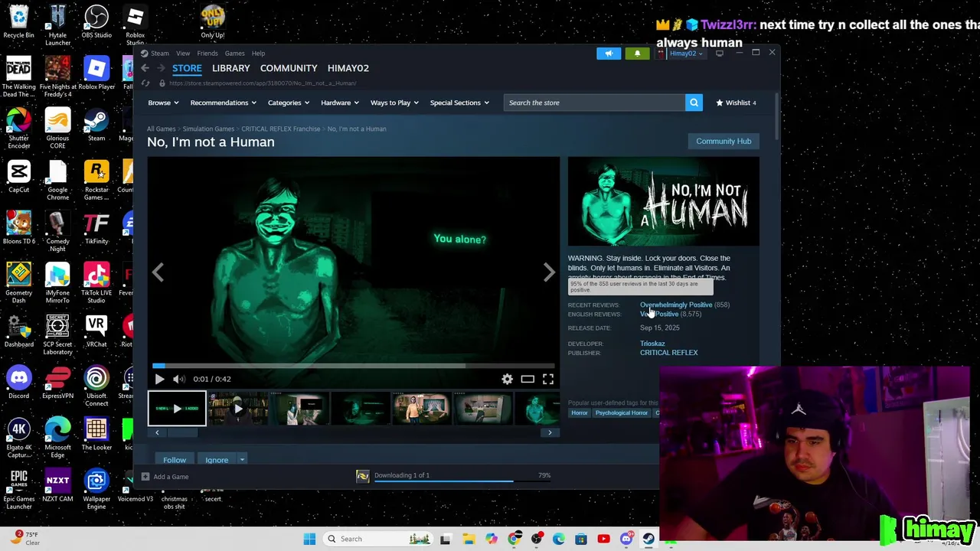The height and width of the screenshot is (551, 980).
Task: Open Only Up! desktop icon
Action: [212, 22]
